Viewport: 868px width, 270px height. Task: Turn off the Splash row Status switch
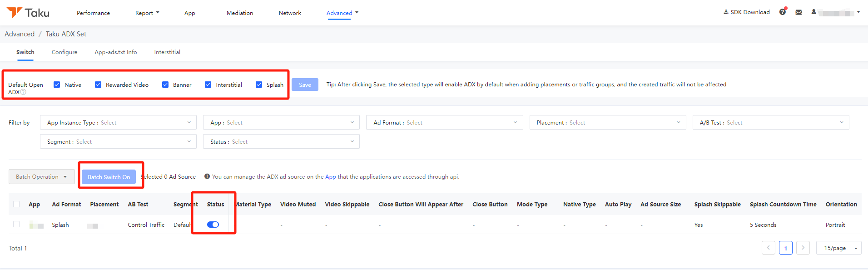click(213, 225)
